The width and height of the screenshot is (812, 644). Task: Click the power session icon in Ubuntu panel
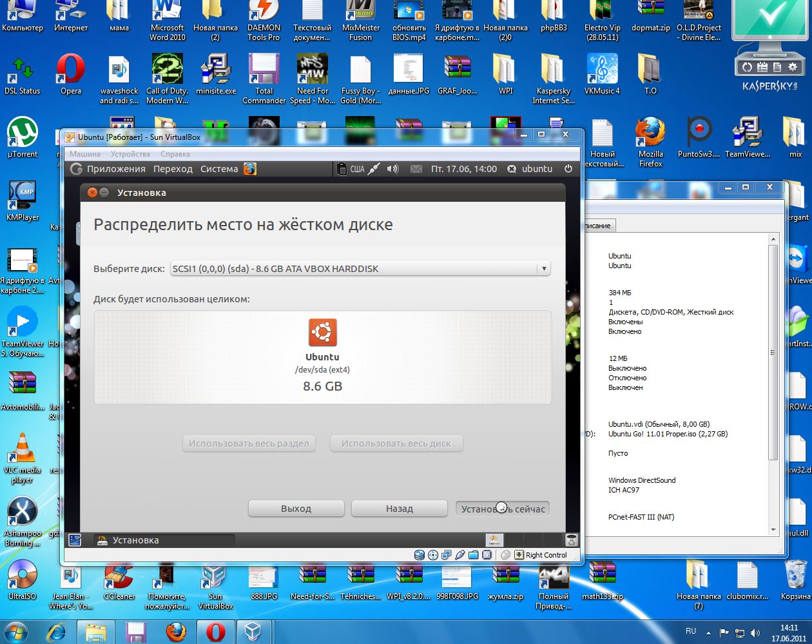tap(568, 169)
